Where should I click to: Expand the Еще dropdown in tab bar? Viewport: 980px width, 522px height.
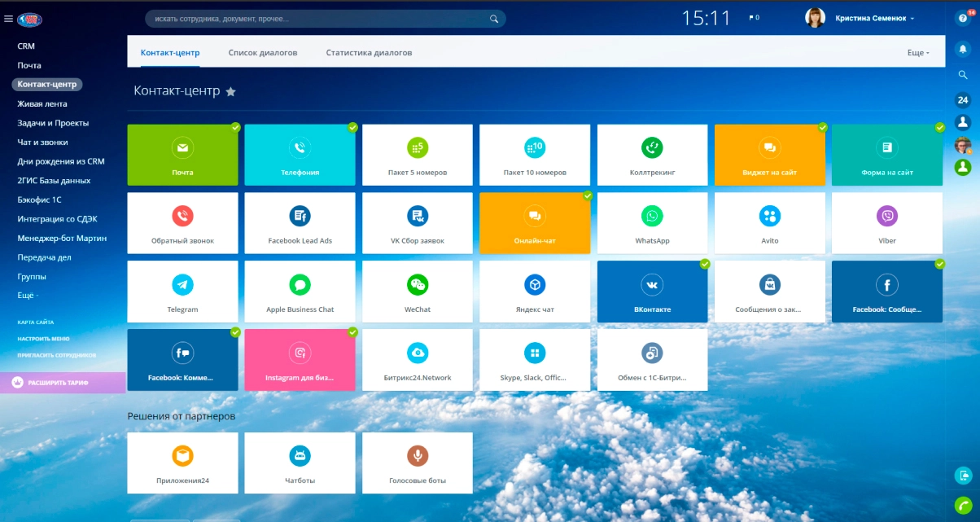pyautogui.click(x=918, y=53)
